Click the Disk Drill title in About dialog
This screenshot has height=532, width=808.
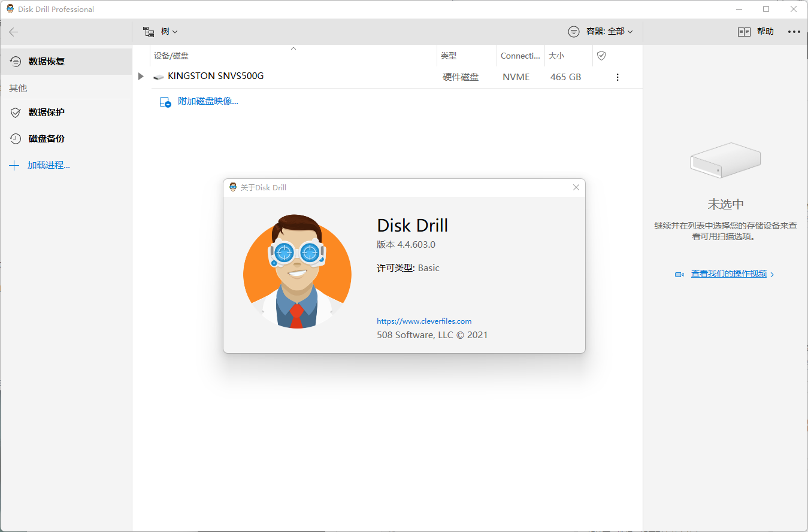pyautogui.click(x=413, y=226)
